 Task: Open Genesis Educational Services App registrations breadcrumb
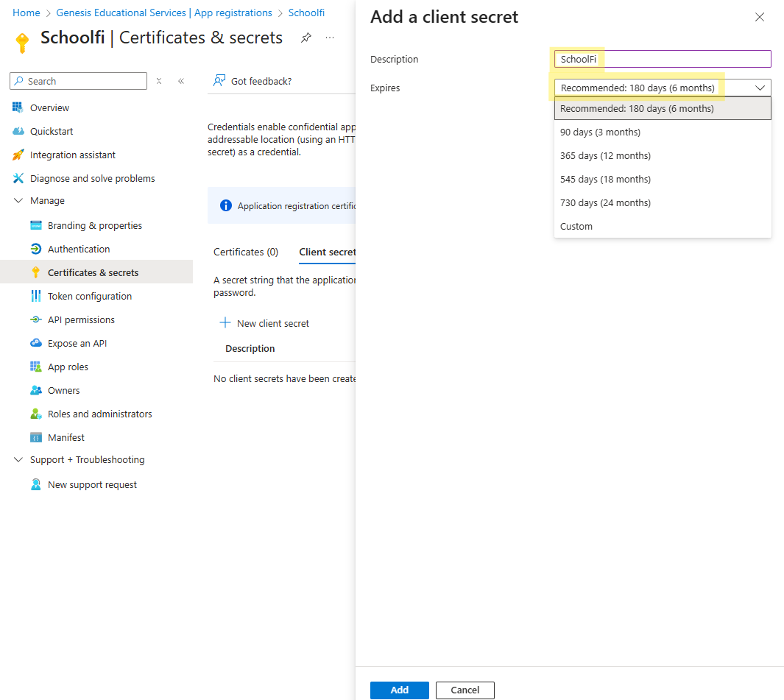164,13
